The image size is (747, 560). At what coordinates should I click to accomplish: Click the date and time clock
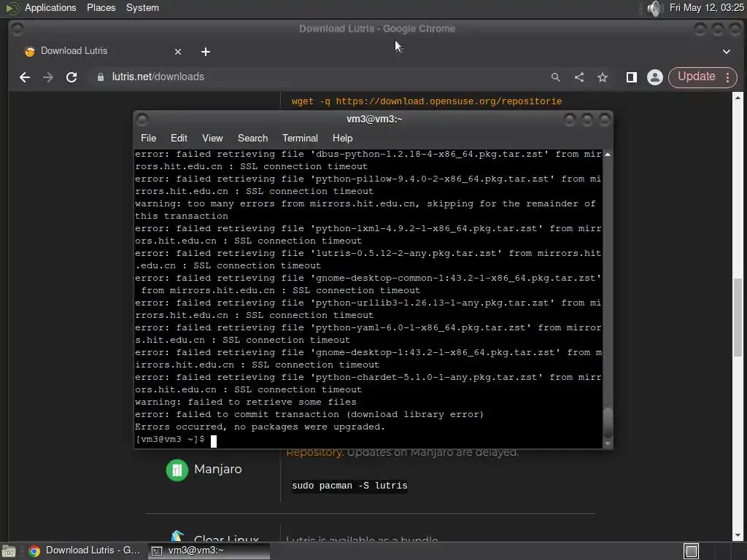pyautogui.click(x=706, y=7)
